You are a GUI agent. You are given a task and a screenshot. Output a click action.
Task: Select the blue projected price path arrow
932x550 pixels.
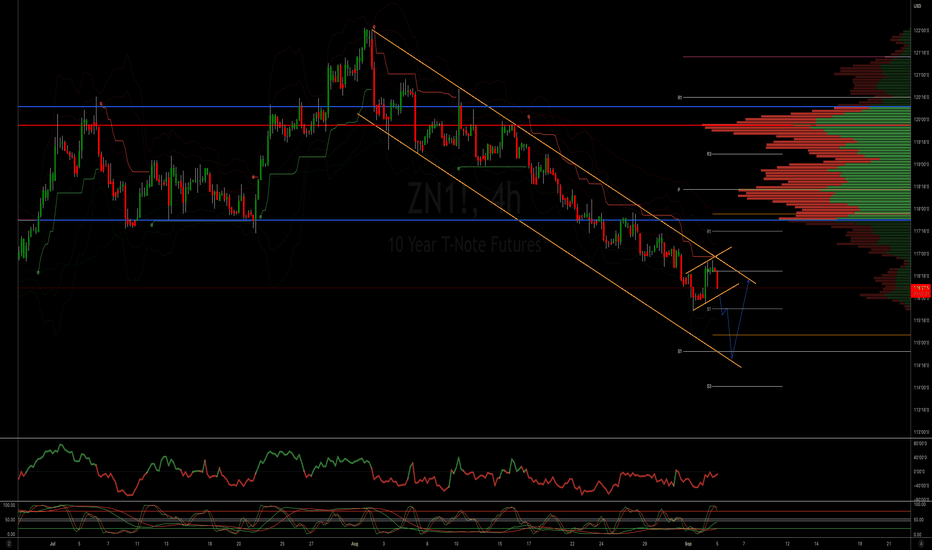pyautogui.click(x=734, y=318)
